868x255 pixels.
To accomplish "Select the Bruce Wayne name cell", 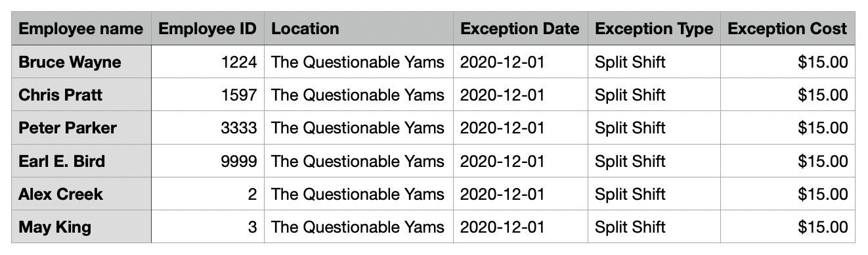I will pos(81,62).
